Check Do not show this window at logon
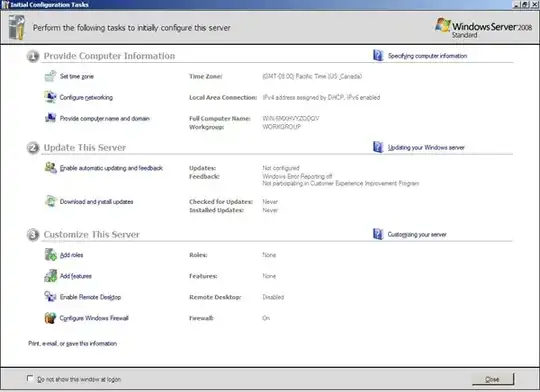The width and height of the screenshot is (540, 392). pyautogui.click(x=30, y=378)
